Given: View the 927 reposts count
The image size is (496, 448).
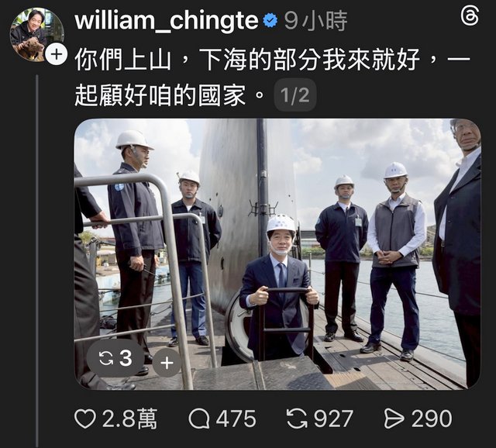Looking at the screenshot, I should click(333, 419).
